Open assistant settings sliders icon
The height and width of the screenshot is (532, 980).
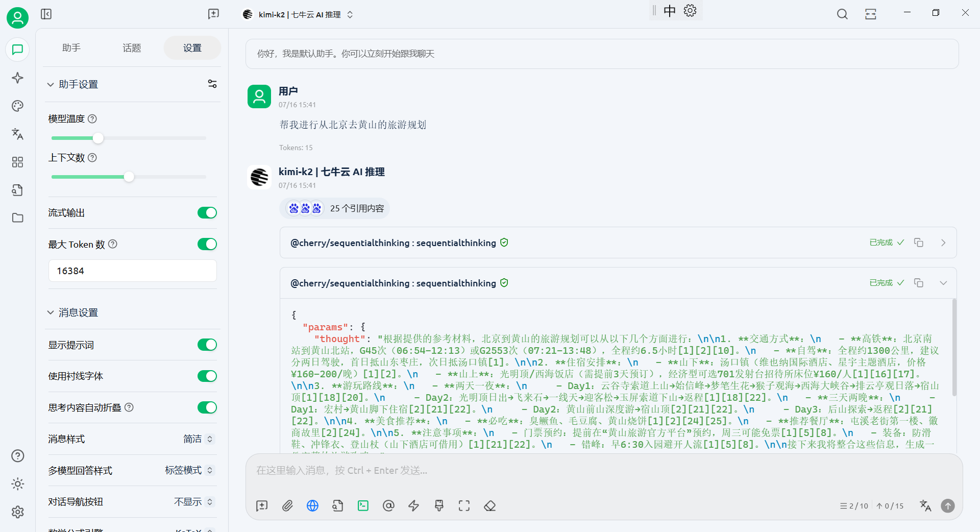click(212, 84)
